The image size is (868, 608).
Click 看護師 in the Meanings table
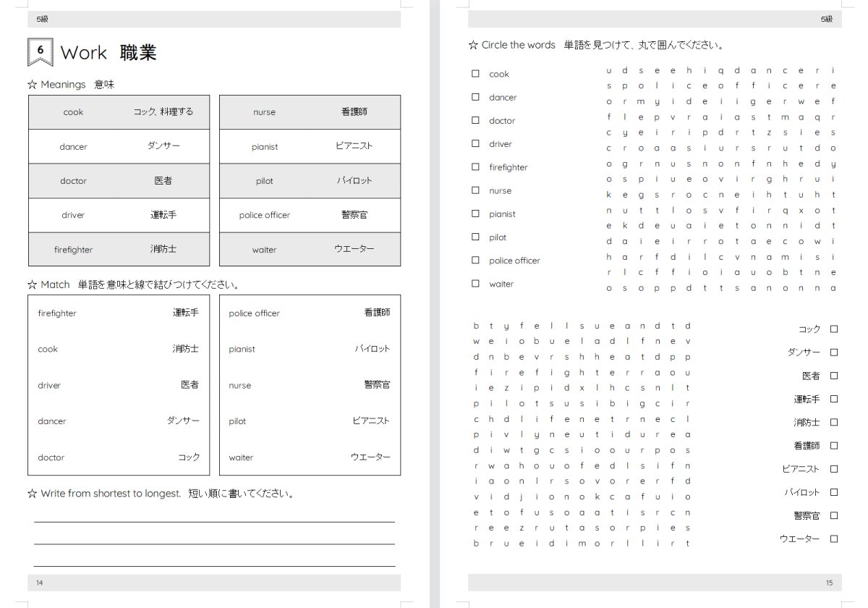[354, 112]
